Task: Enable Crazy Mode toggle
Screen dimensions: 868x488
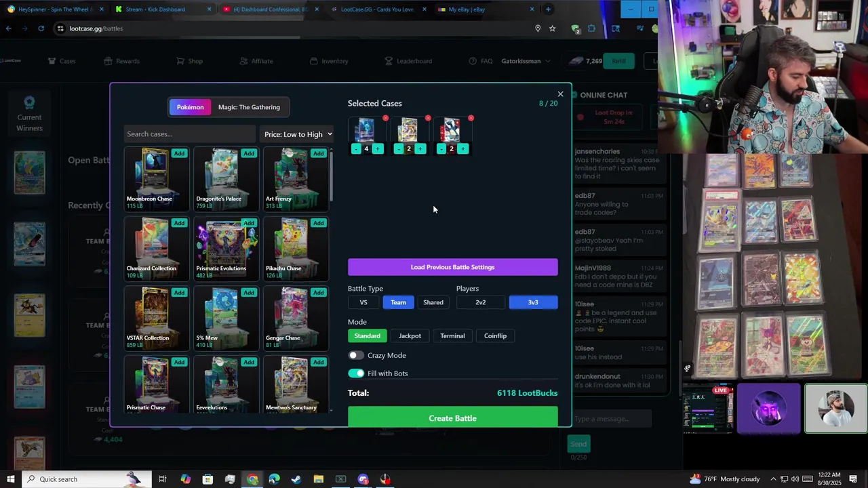Action: pos(356,355)
